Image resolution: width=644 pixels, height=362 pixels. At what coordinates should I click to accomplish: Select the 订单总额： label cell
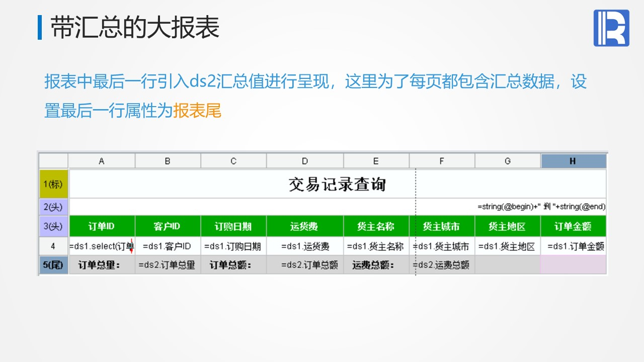(233, 265)
